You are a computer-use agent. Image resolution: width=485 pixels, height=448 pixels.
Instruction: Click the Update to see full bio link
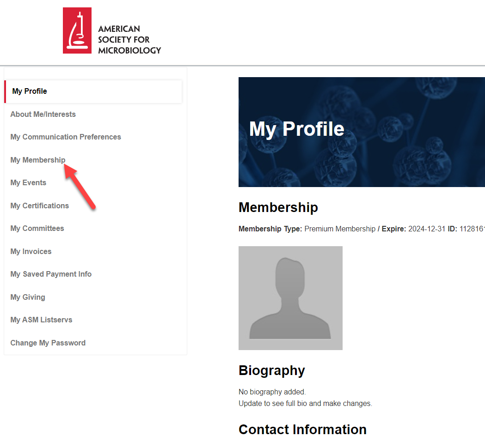305,403
